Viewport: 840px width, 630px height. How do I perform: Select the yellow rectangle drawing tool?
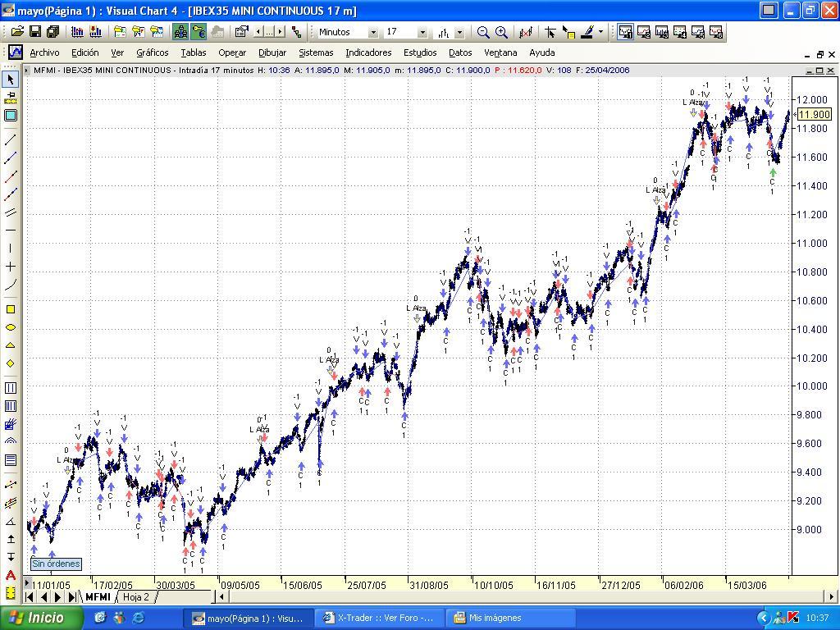point(11,309)
